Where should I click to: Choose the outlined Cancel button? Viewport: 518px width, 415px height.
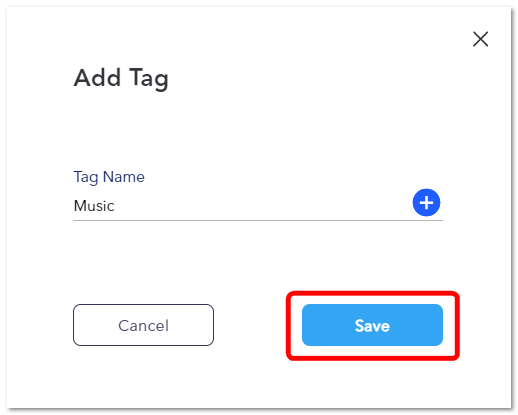pos(143,325)
